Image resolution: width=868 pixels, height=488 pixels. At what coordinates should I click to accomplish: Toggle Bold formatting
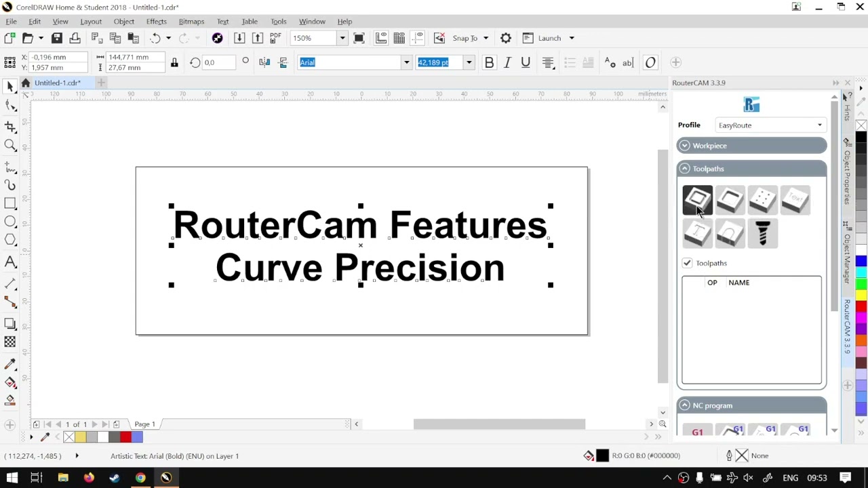tap(489, 62)
